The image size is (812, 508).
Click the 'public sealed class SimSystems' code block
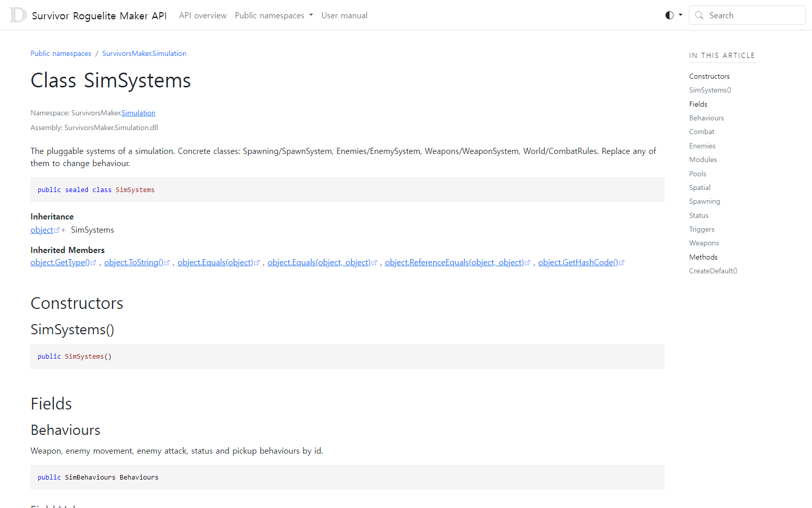[348, 189]
